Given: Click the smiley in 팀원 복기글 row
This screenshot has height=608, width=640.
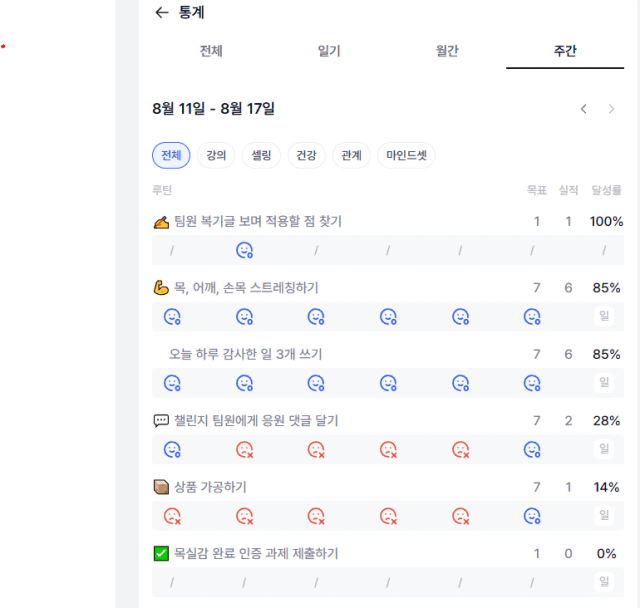Looking at the screenshot, I should 244,250.
